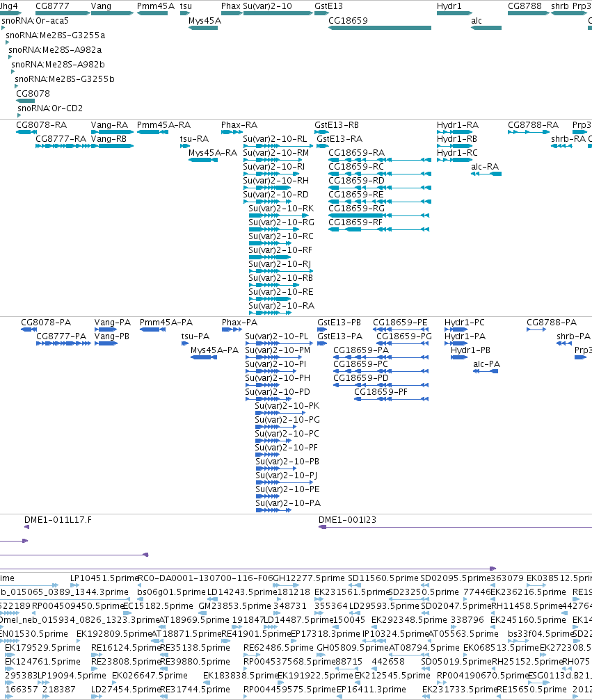592x700 pixels.
Task: Click the tsu-RA transcript label
Action: pyautogui.click(x=194, y=139)
